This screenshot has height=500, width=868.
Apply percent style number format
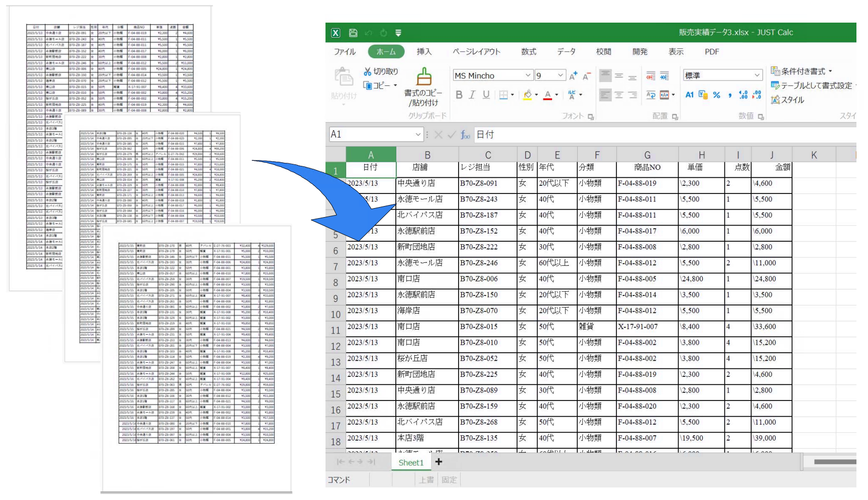(717, 95)
